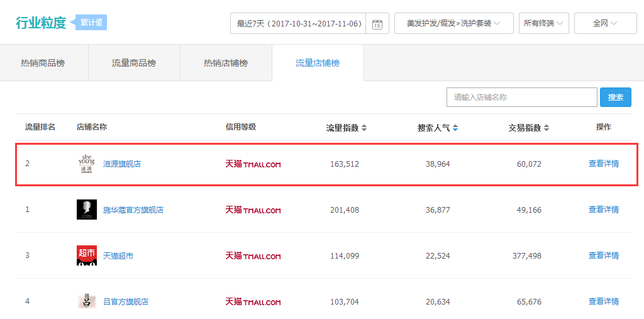
Task: Expand the 全网 scope dropdown
Action: (606, 23)
